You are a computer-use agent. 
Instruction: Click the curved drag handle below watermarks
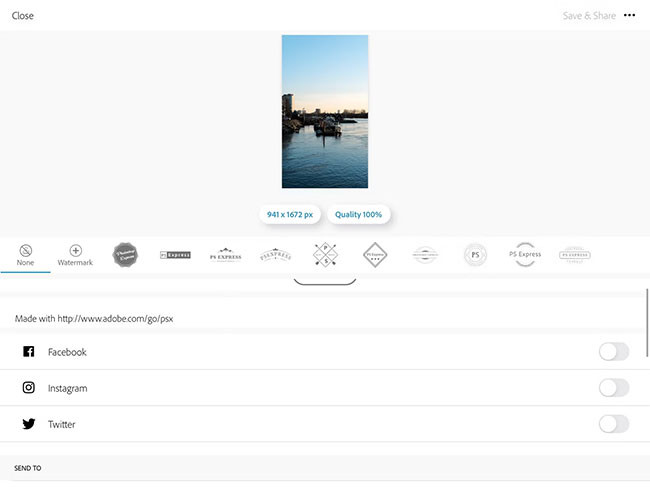point(325,282)
